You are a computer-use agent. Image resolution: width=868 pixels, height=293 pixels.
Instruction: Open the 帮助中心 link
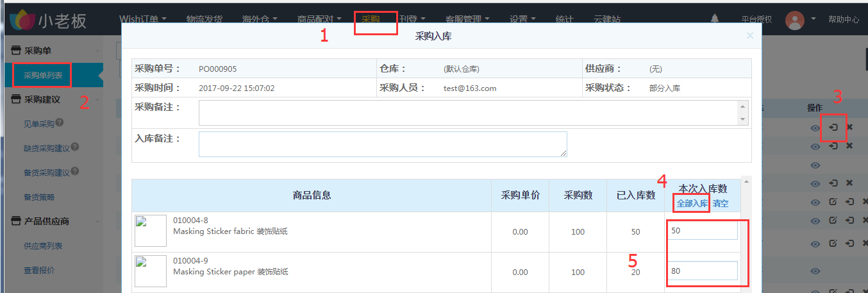point(844,20)
